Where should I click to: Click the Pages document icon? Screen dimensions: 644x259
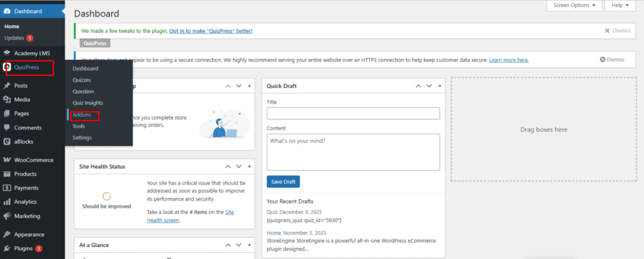[7, 114]
